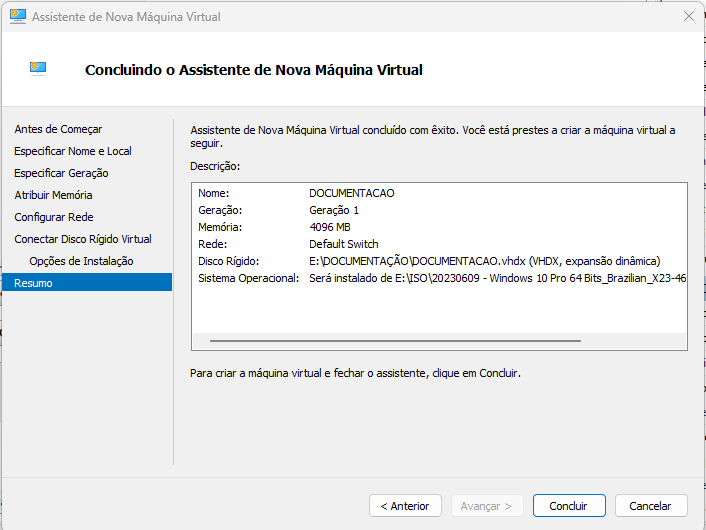Jump to the Opções de Instalação sub-step
This screenshot has height=530, width=706.
(x=81, y=261)
